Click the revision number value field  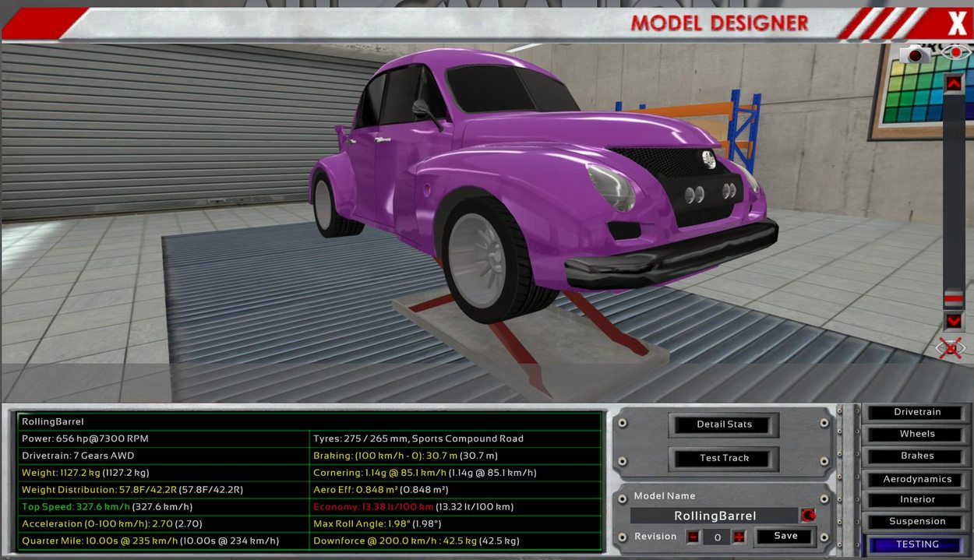click(716, 537)
